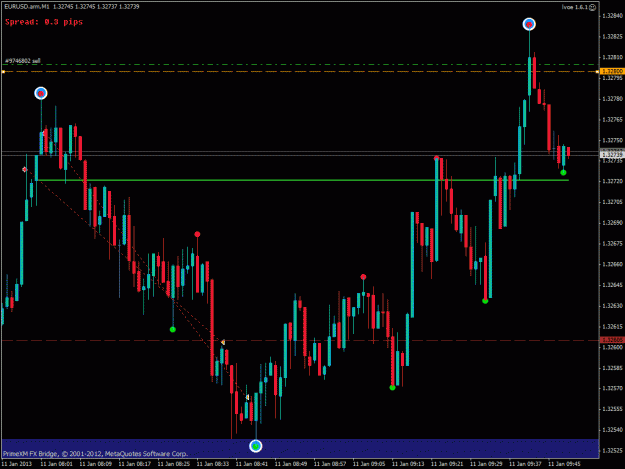Click the orange 1.32800 price tag on the axis
625x469 pixels.
click(612, 71)
